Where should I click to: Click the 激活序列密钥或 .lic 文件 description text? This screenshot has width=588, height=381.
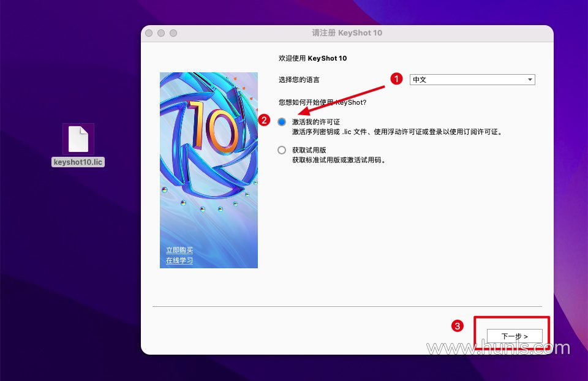(x=397, y=132)
